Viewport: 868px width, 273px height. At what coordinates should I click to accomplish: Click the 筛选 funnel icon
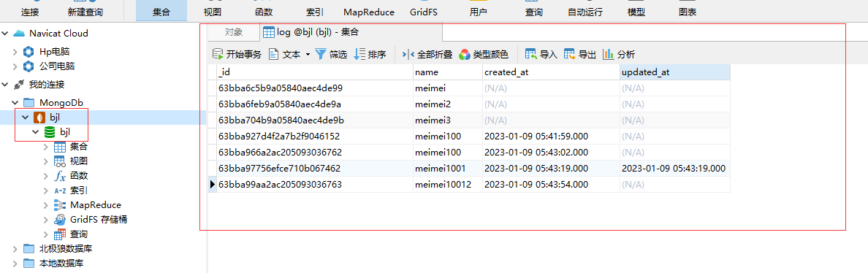(321, 54)
